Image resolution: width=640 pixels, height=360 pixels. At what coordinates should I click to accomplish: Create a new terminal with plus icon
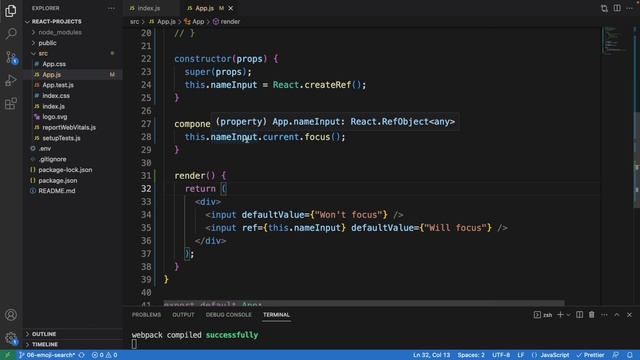[560, 315]
